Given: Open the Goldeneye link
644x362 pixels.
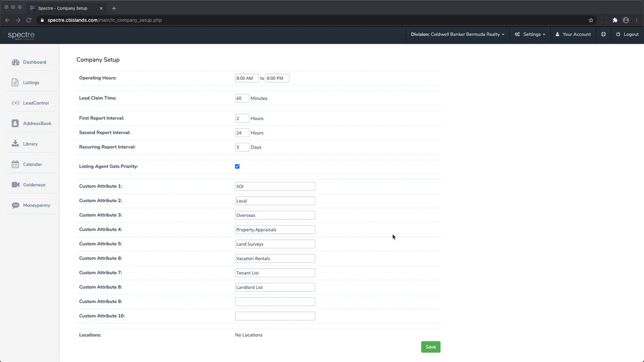Looking at the screenshot, I should [x=34, y=185].
